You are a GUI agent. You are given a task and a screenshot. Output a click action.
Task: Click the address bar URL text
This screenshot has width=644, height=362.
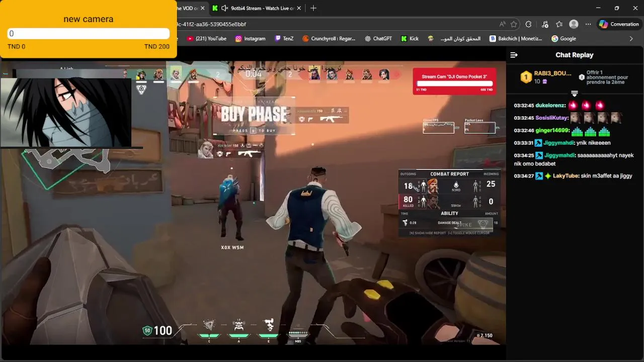(x=211, y=24)
